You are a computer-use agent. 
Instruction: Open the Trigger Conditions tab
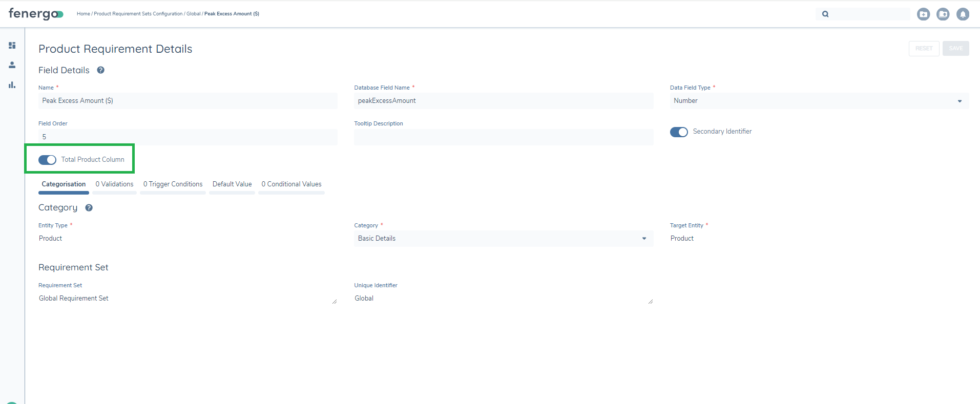173,184
